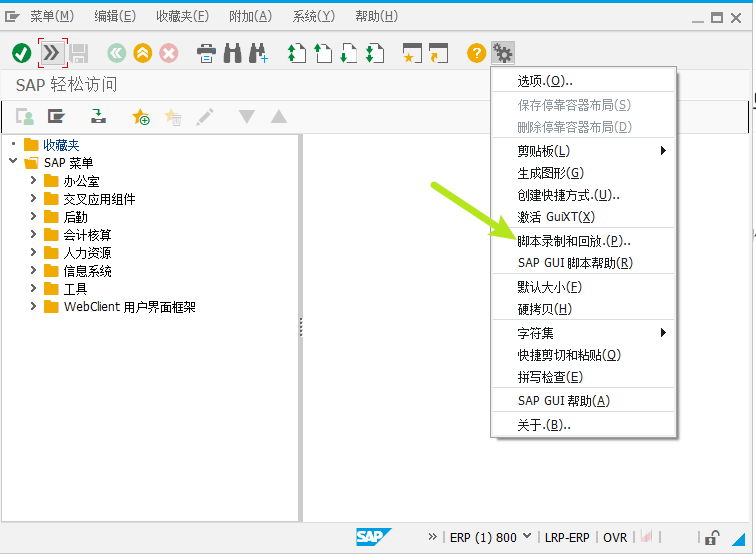
Task: Expand the 信息系统 folder
Action: click(33, 270)
